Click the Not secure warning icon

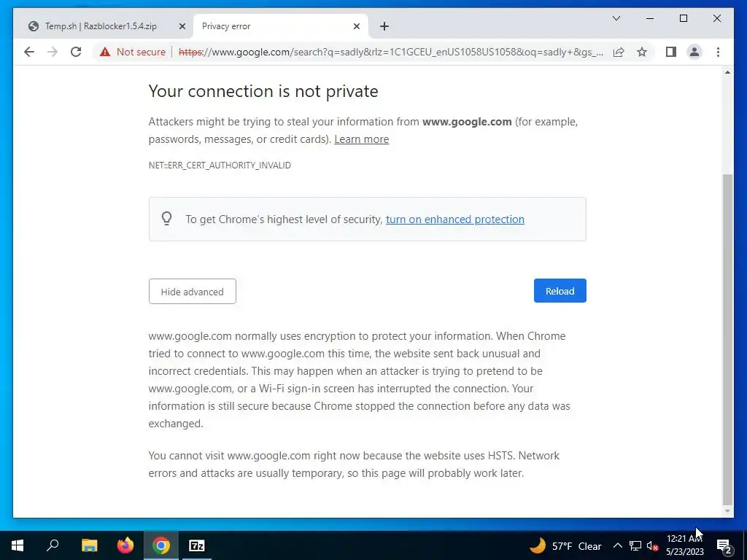coord(105,52)
